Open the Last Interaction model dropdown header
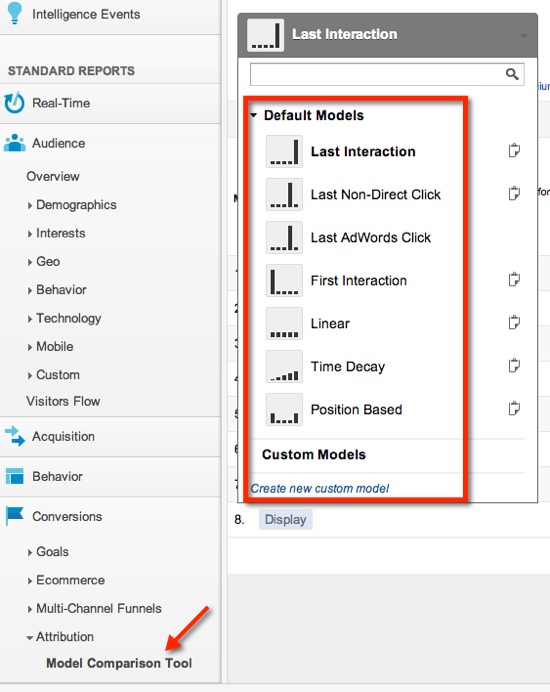The height and width of the screenshot is (692, 550). [388, 35]
